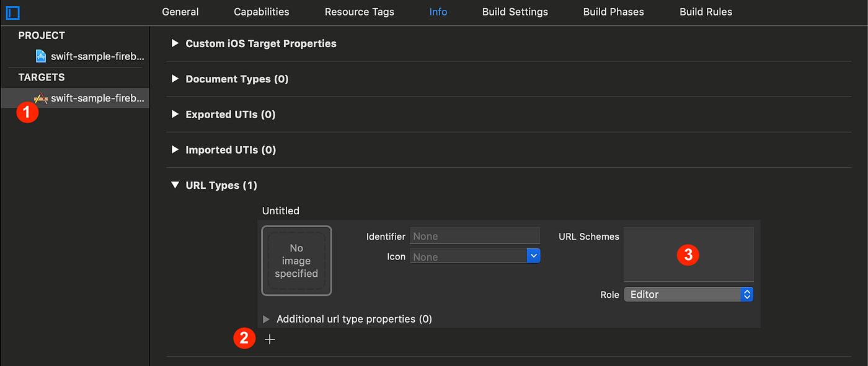Expand Additional url type properties
Screen dimensions: 868x366
pyautogui.click(x=267, y=318)
